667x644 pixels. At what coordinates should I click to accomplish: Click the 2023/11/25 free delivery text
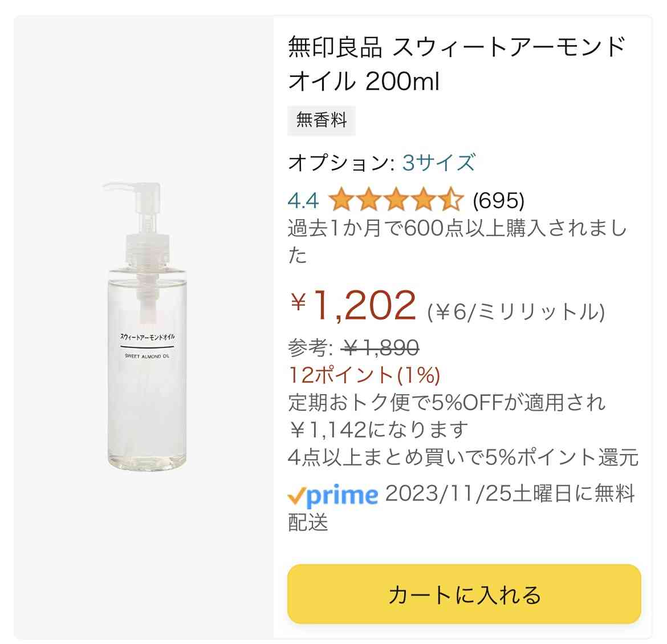click(x=461, y=508)
